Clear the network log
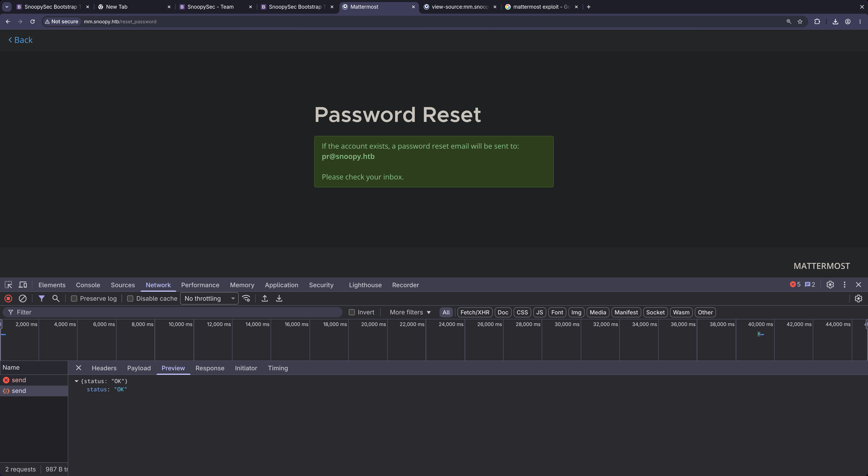 click(23, 298)
